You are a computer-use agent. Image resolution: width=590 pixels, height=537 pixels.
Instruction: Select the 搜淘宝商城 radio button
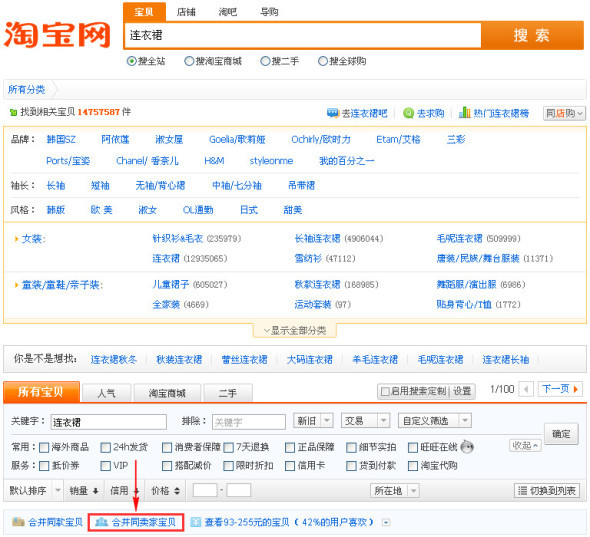click(x=189, y=61)
